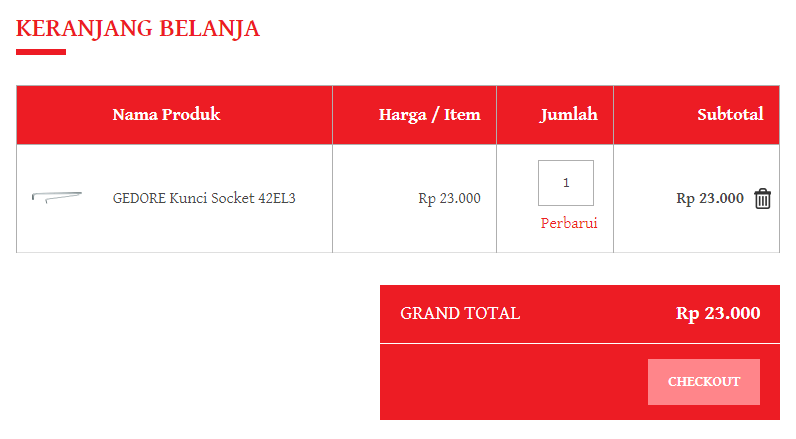Select the Subtotal column header
The width and height of the screenshot is (796, 439).
[x=730, y=115]
